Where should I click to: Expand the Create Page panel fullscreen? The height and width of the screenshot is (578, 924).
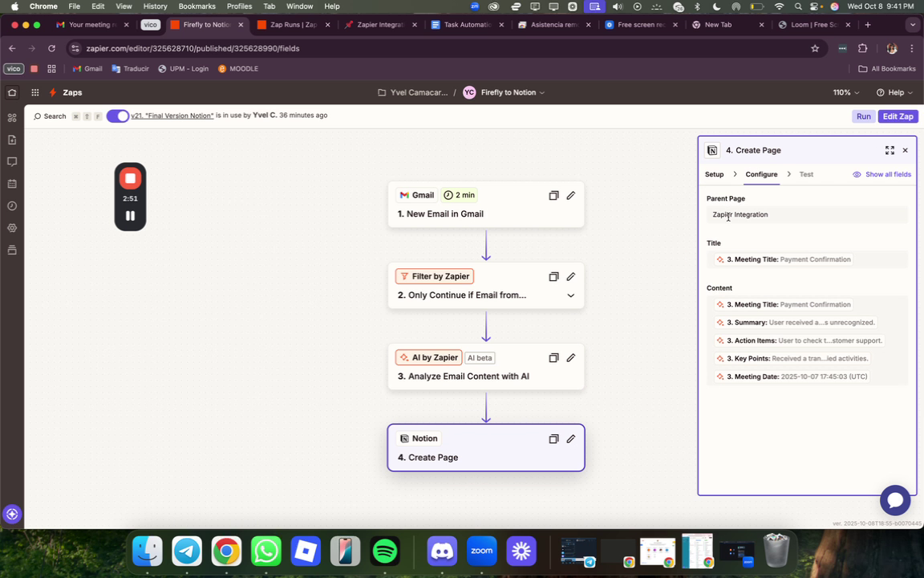tap(890, 150)
